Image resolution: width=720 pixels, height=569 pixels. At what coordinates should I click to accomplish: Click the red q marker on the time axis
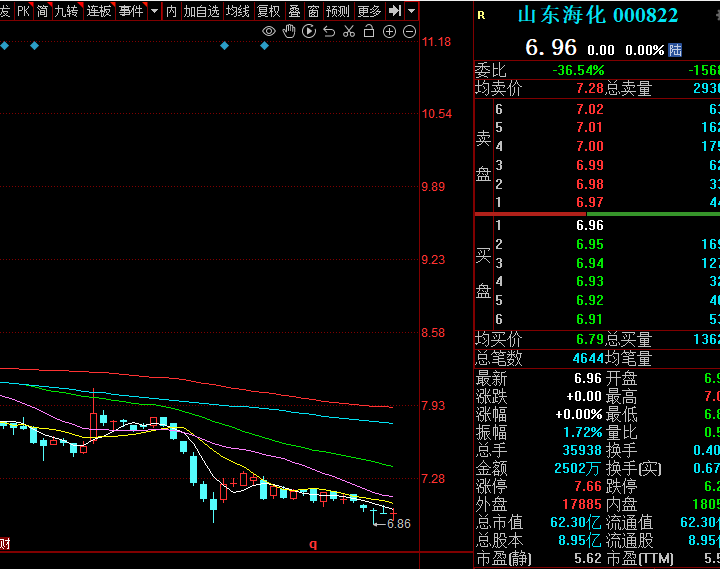click(313, 544)
